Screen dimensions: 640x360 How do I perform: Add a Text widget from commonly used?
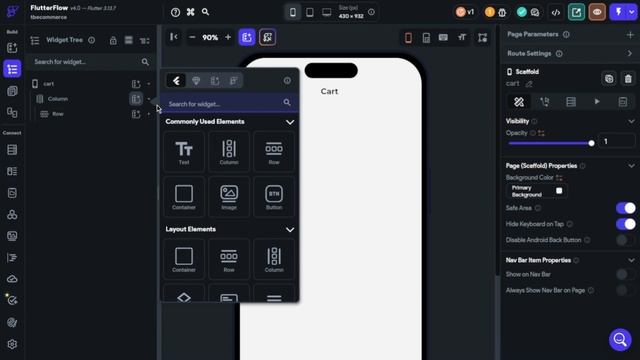coord(184,152)
